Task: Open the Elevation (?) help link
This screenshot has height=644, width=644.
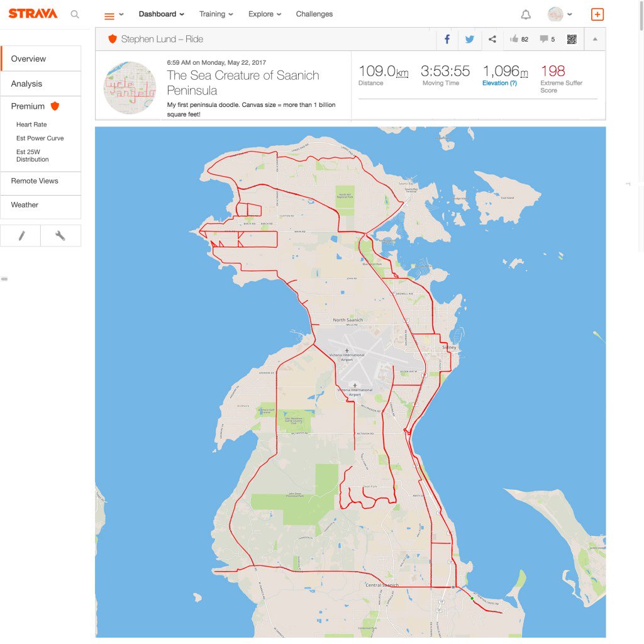Action: tap(499, 82)
